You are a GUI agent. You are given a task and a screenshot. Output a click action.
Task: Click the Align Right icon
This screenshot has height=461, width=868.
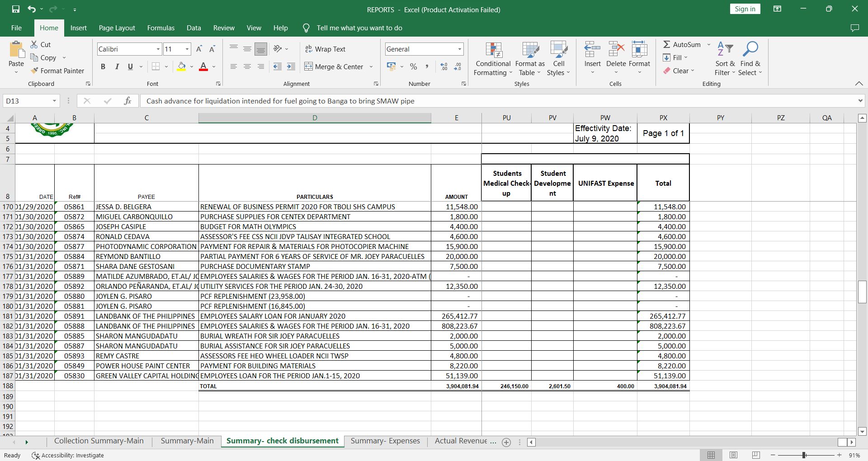(x=261, y=66)
